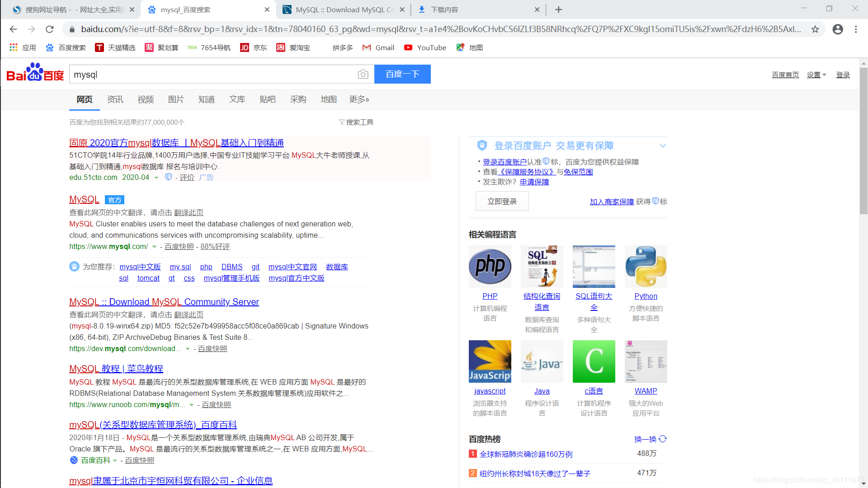The height and width of the screenshot is (488, 868).
Task: Open the Chrome three-dot menu
Action: click(856, 29)
